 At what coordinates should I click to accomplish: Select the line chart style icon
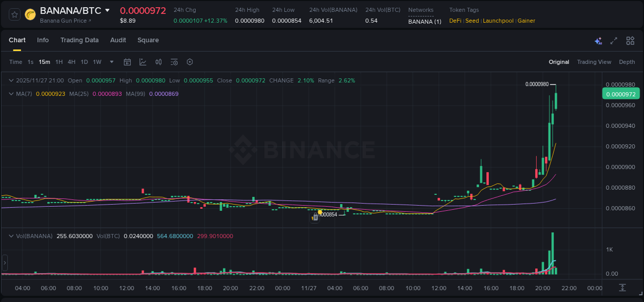[143, 62]
